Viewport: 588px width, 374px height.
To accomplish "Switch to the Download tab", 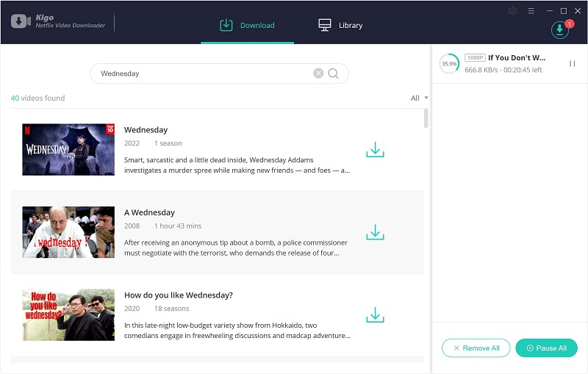I will pos(247,25).
